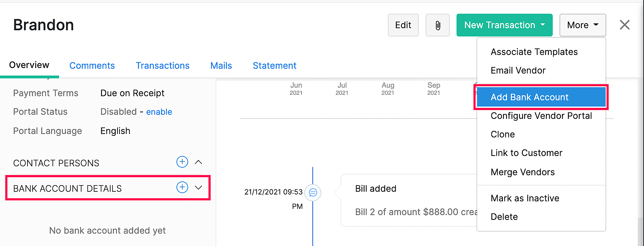Click the paperclip attachment icon
The image size is (644, 246).
[x=437, y=25]
